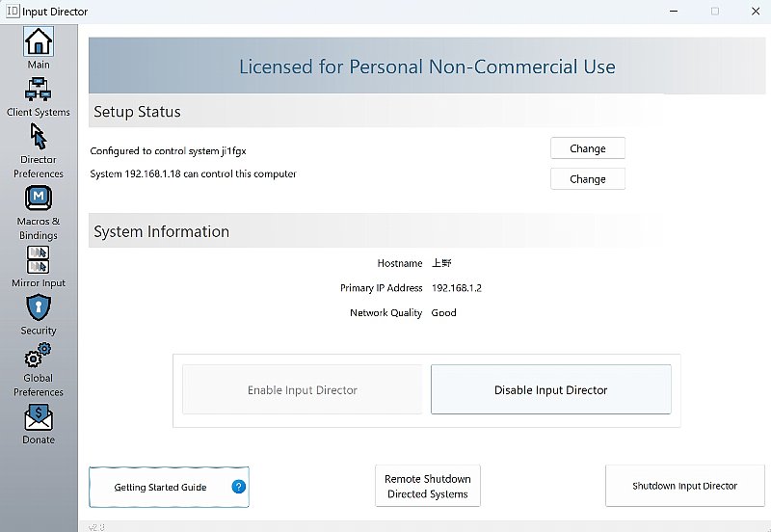Open the Main home icon
This screenshot has height=532, width=771.
[39, 41]
